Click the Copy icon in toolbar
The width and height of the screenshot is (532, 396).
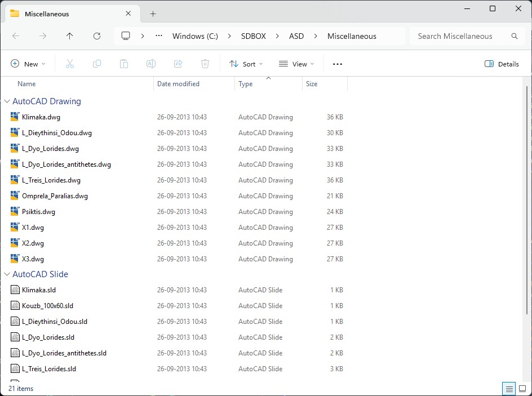[97, 64]
